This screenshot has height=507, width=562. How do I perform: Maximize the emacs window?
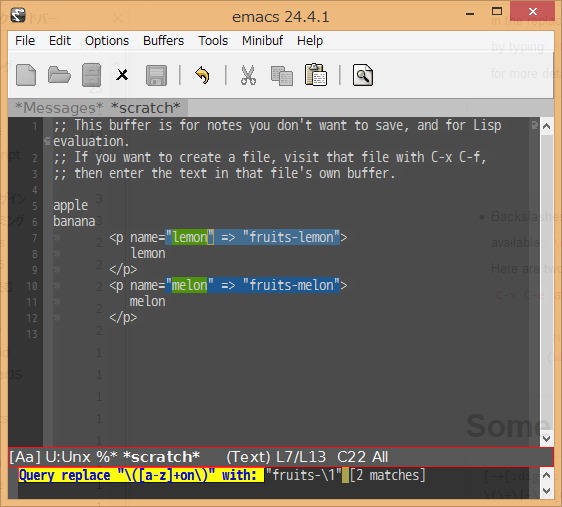pos(497,11)
